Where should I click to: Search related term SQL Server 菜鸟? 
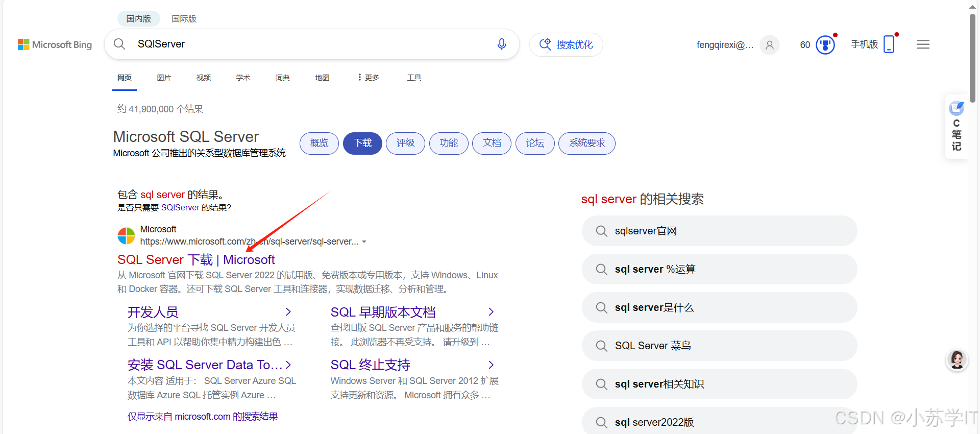(719, 346)
